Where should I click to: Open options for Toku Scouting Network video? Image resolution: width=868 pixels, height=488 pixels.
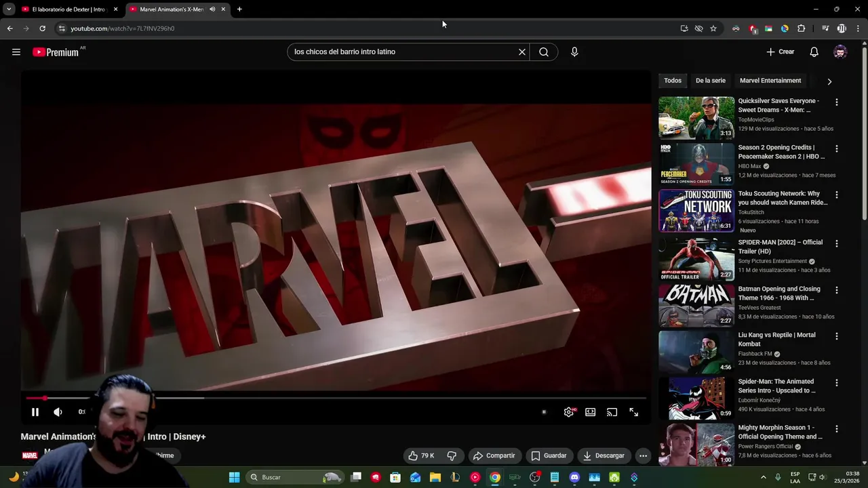click(836, 195)
